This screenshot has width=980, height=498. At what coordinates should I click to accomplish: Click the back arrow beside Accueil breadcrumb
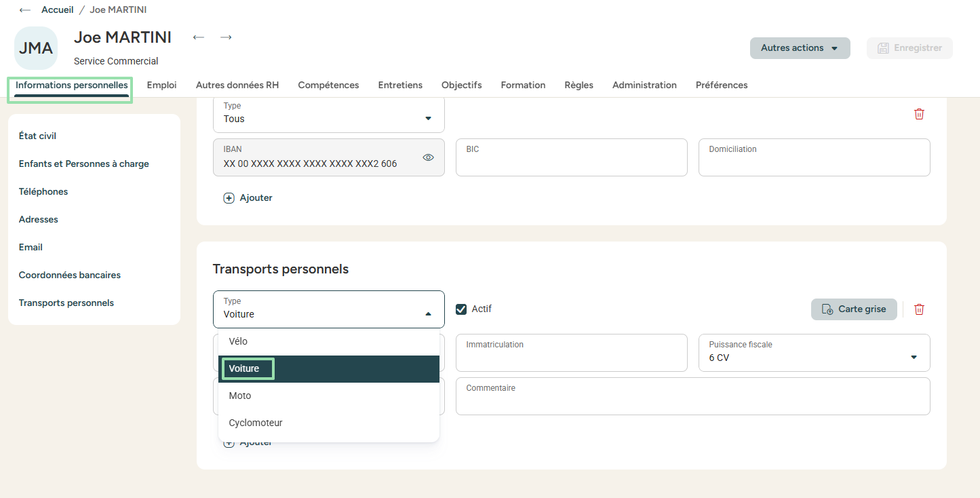25,10
